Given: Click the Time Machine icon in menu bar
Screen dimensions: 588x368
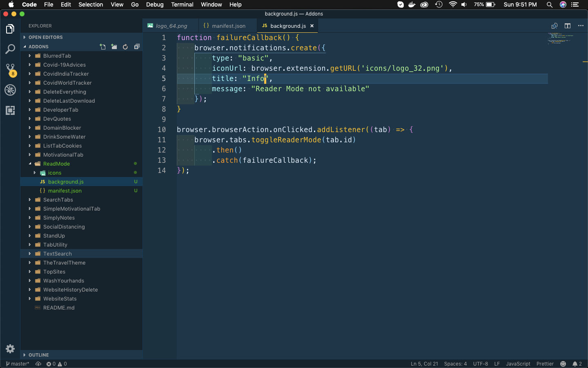Looking at the screenshot, I should (439, 4).
